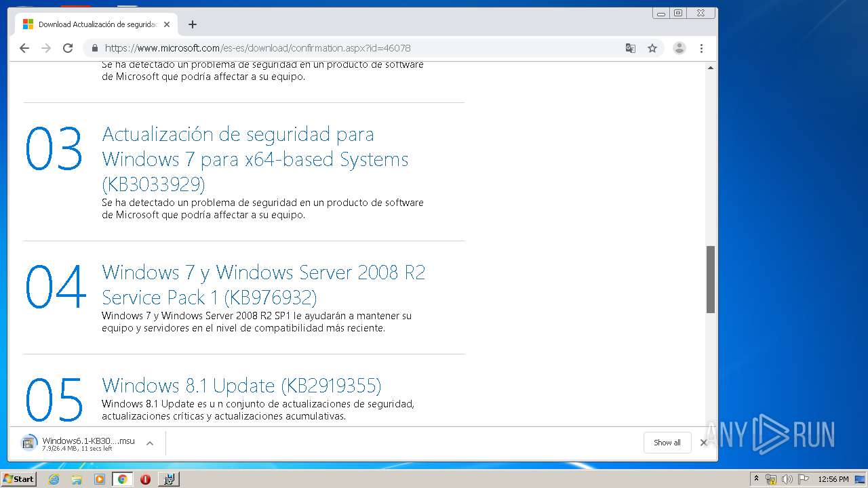This screenshot has width=868, height=488.
Task: Open the Chrome three-dot menu
Action: [x=701, y=48]
